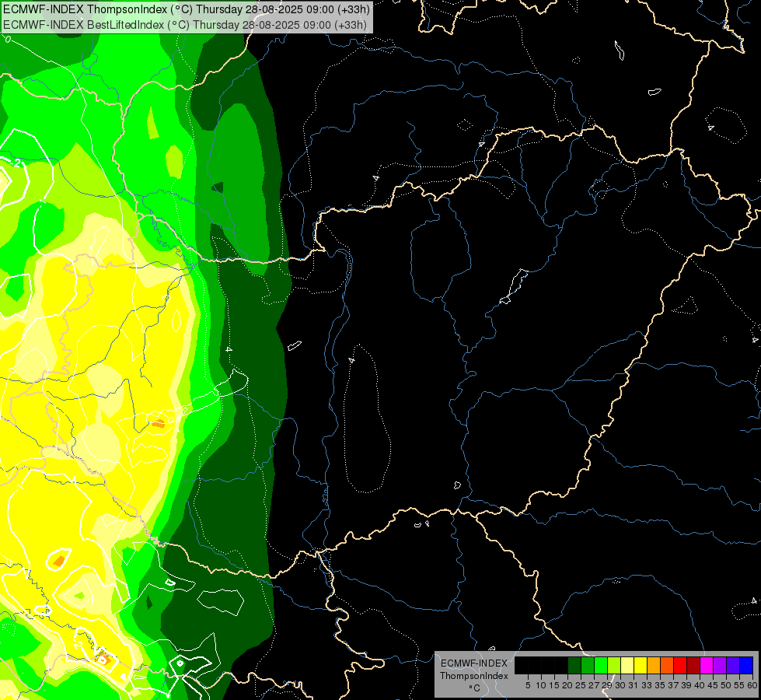Select the medium green 25–27 legend swatch
This screenshot has height=700, width=761.
click(588, 666)
